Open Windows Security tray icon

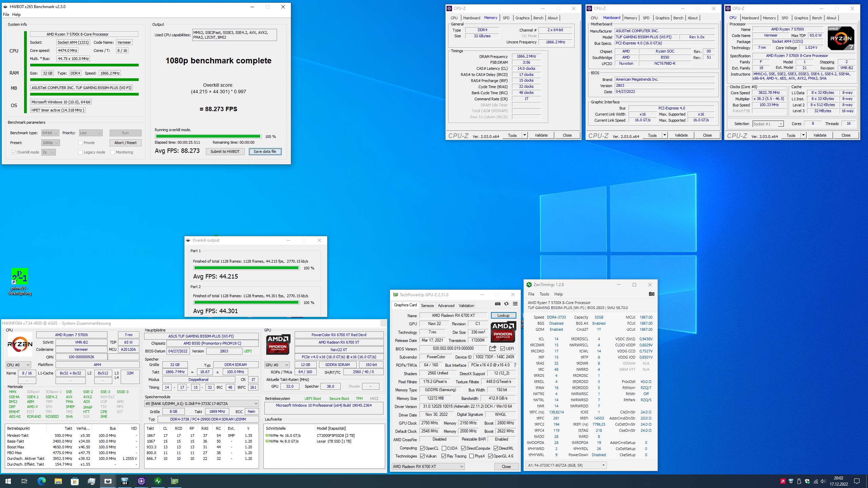(x=807, y=481)
